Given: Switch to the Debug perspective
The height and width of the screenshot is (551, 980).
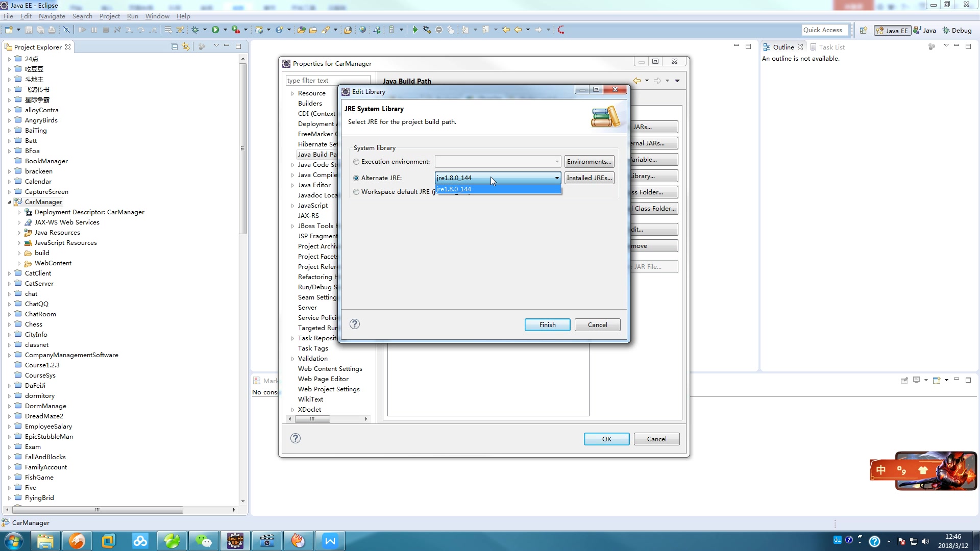Looking at the screenshot, I should tap(957, 31).
